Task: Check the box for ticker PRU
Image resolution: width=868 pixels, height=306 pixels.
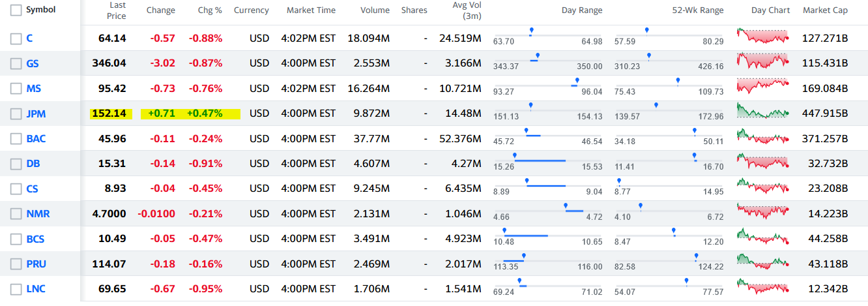Action: [16, 264]
